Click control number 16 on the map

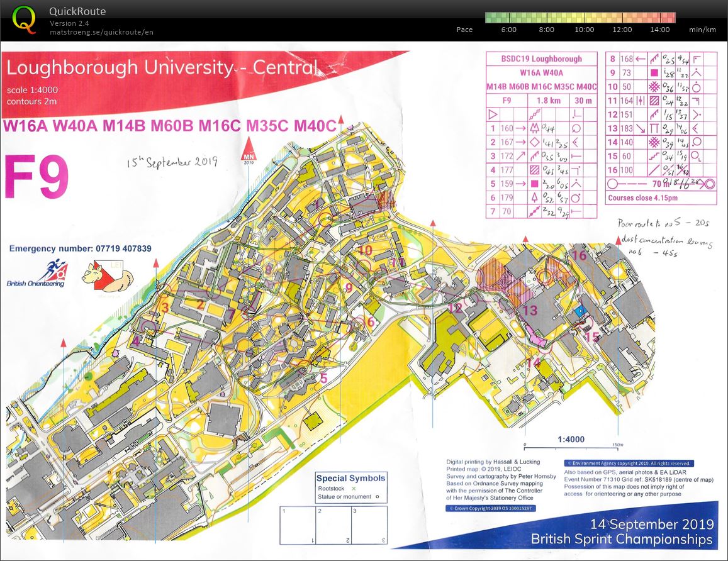pyautogui.click(x=579, y=255)
